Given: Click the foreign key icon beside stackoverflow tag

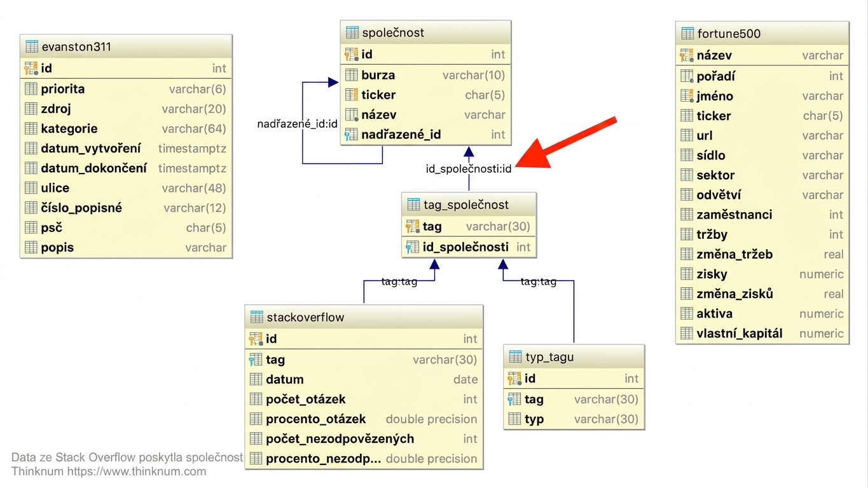Looking at the screenshot, I should [x=256, y=360].
